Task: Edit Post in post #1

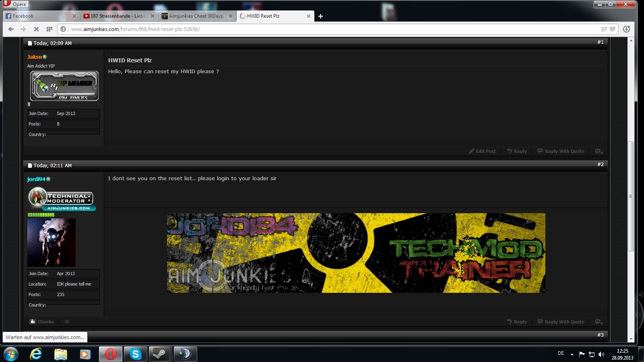Action: tap(482, 151)
